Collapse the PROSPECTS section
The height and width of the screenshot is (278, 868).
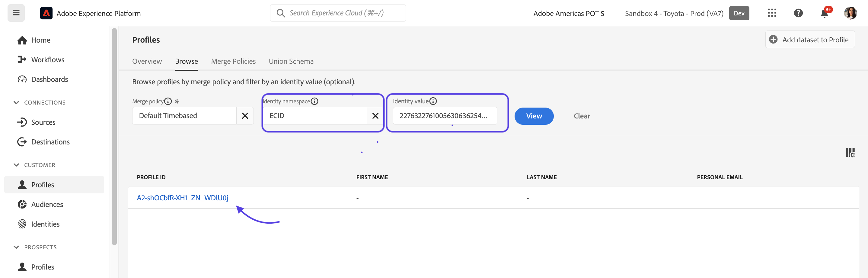16,247
